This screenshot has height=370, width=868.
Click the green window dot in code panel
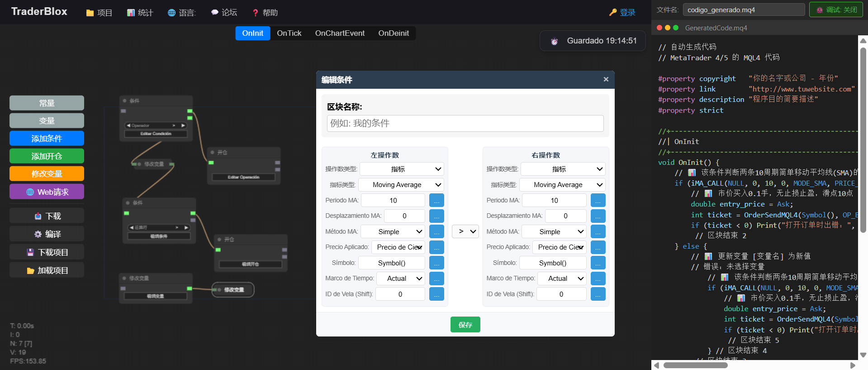676,28
